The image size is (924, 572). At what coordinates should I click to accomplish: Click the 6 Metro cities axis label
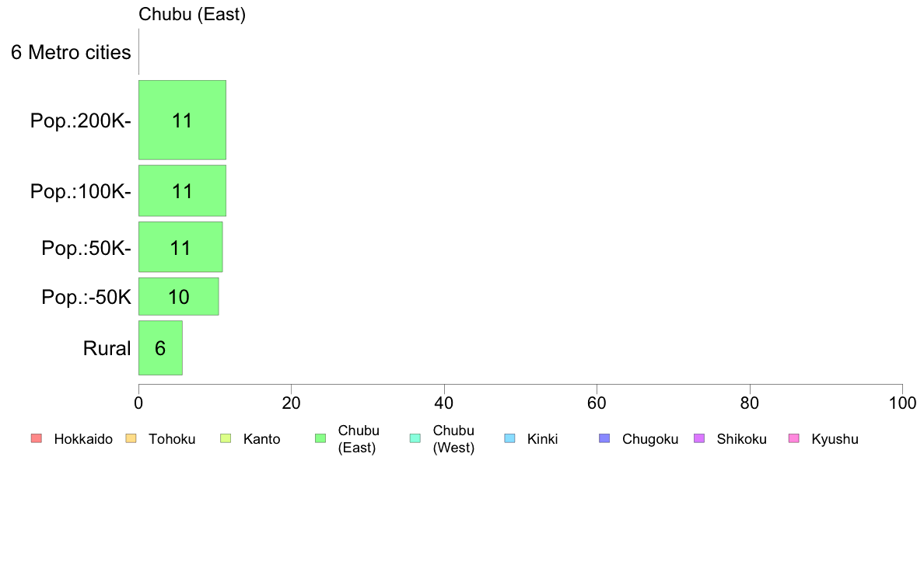click(x=71, y=52)
